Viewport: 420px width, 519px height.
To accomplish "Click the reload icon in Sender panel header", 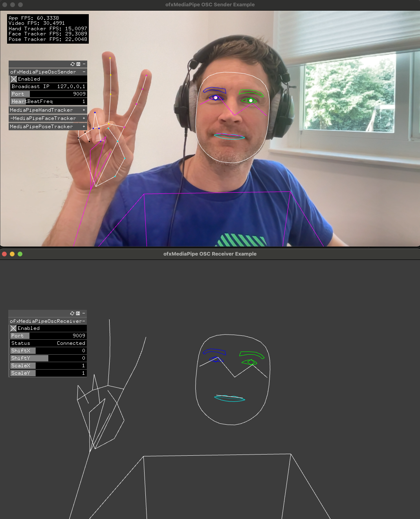I will (73, 64).
